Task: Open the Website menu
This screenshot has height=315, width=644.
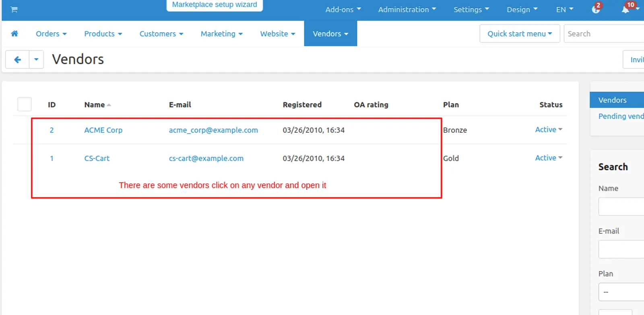Action: click(278, 34)
